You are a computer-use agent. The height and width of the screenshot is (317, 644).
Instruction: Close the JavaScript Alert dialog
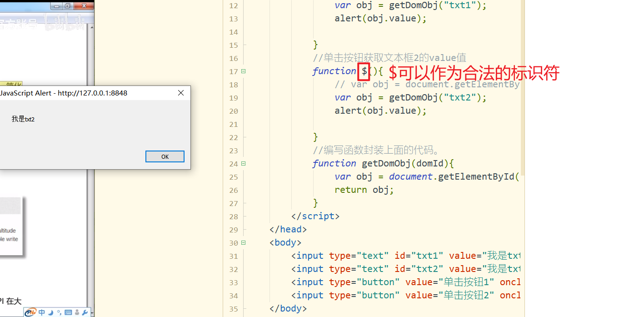point(180,93)
